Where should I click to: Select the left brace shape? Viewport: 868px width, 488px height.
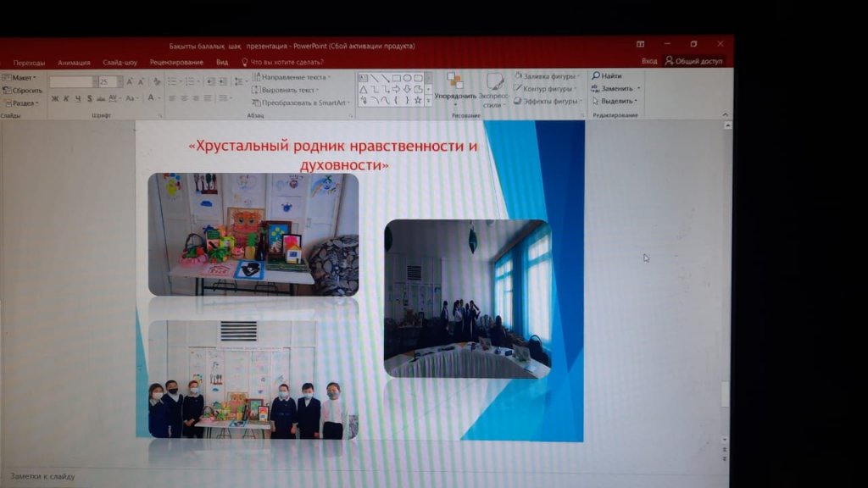point(397,100)
